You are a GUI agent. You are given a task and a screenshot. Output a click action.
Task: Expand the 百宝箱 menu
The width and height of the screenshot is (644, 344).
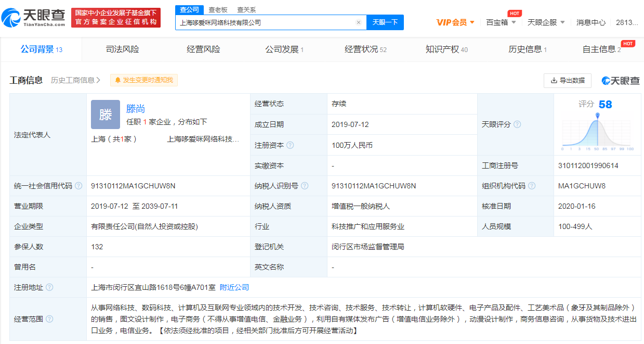point(501,22)
